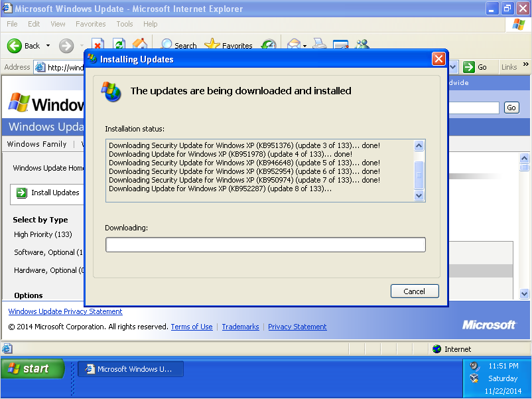Click Windows Update Privacy Statement link
The width and height of the screenshot is (532, 399).
(x=65, y=311)
